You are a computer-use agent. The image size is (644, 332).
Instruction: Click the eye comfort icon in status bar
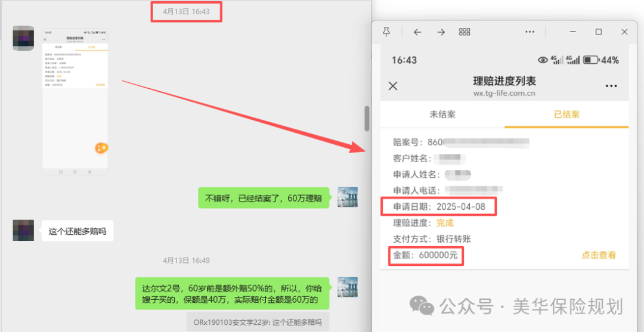[543, 60]
